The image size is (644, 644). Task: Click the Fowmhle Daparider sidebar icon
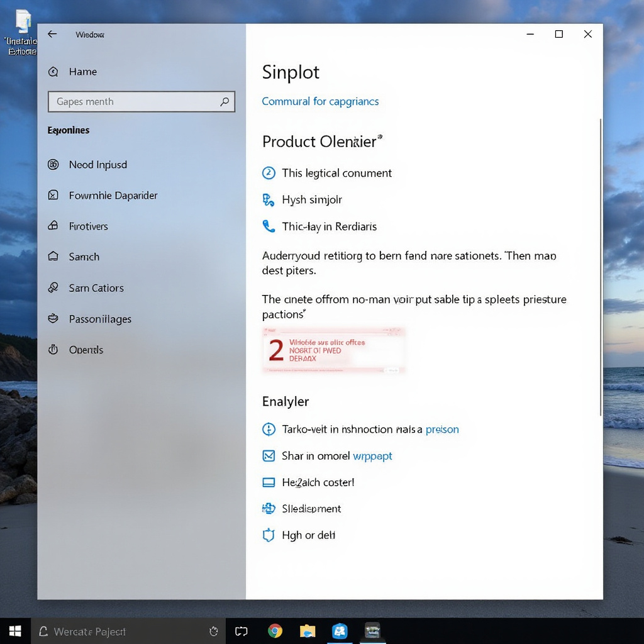tap(53, 196)
